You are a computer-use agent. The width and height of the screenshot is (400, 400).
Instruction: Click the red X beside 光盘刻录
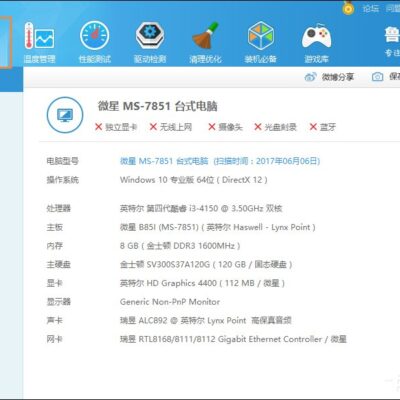tap(258, 127)
